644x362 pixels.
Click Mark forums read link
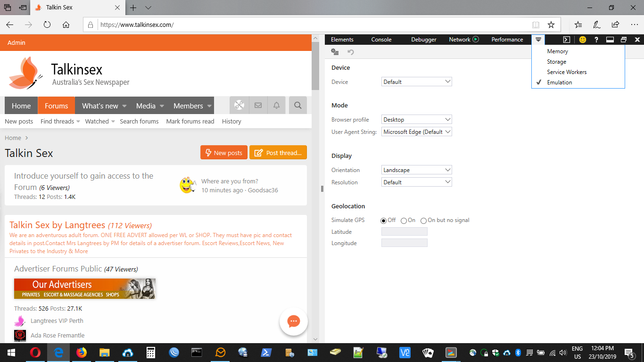[190, 122]
